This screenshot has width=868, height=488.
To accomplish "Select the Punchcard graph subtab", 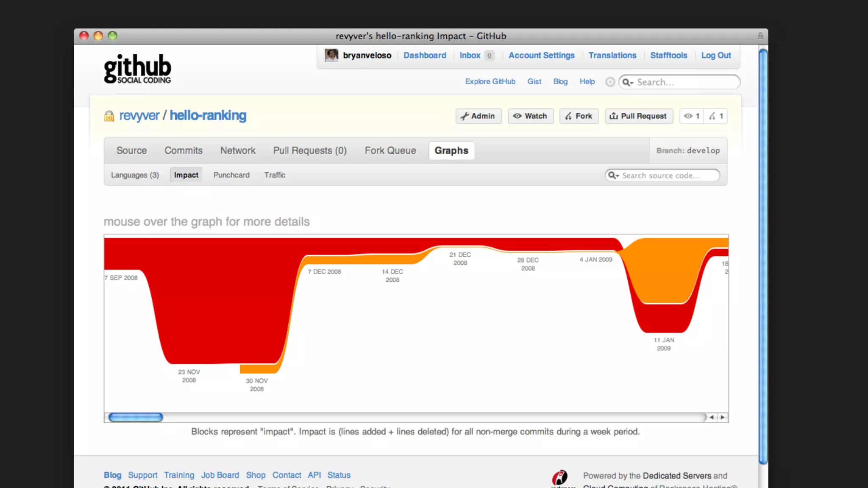I will coord(231,175).
